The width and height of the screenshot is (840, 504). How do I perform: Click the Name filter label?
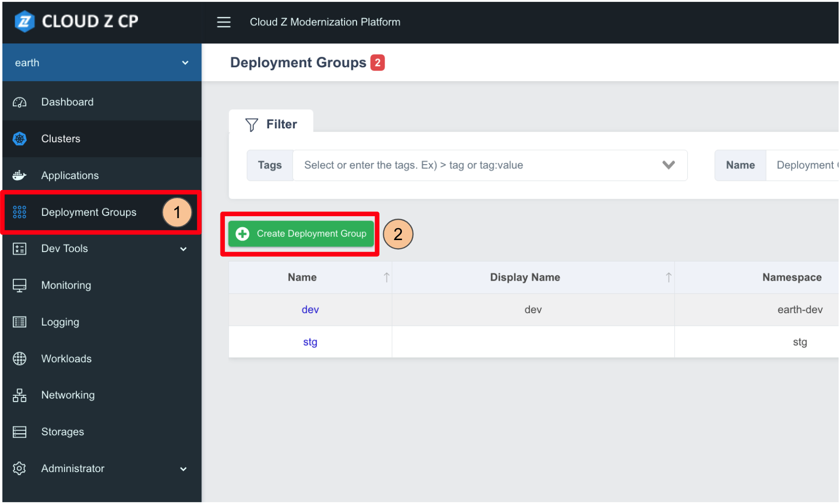point(740,165)
